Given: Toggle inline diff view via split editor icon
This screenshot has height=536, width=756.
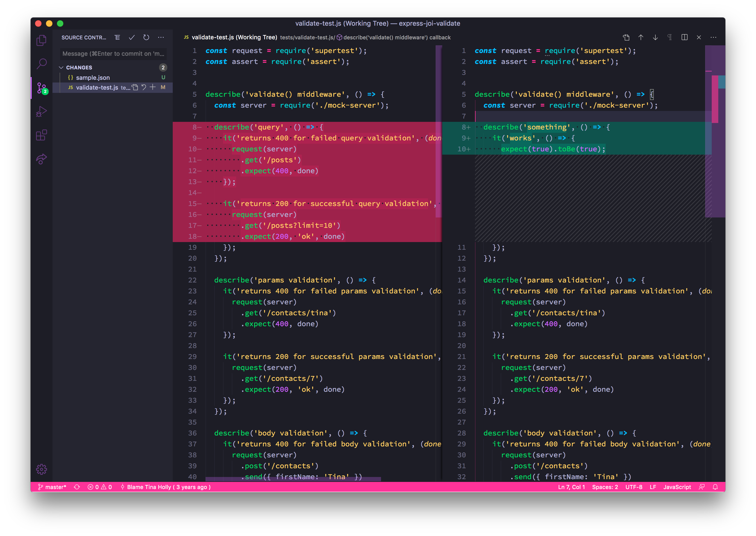Looking at the screenshot, I should [x=684, y=37].
